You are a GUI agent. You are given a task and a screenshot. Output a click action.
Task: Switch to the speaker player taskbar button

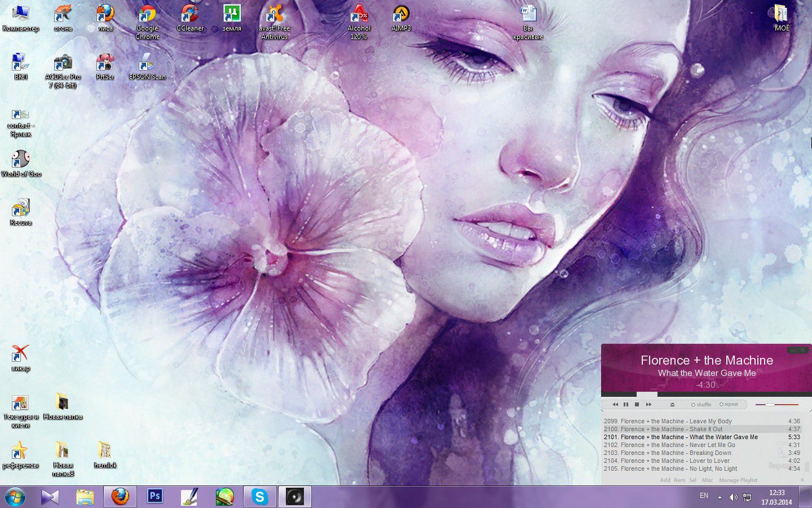click(x=295, y=497)
